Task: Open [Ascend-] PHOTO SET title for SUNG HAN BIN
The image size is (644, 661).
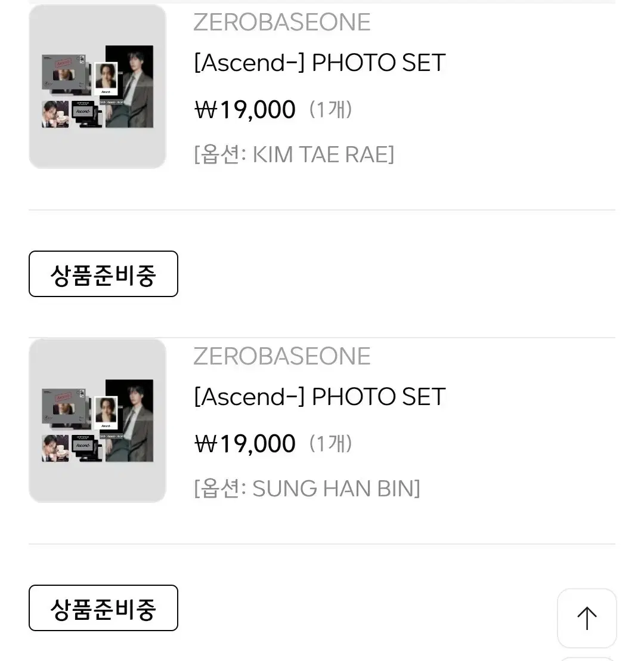Action: coord(320,397)
